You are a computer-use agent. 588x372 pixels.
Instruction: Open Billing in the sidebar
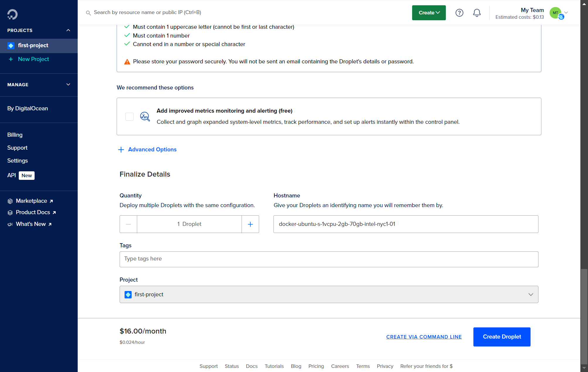point(15,135)
